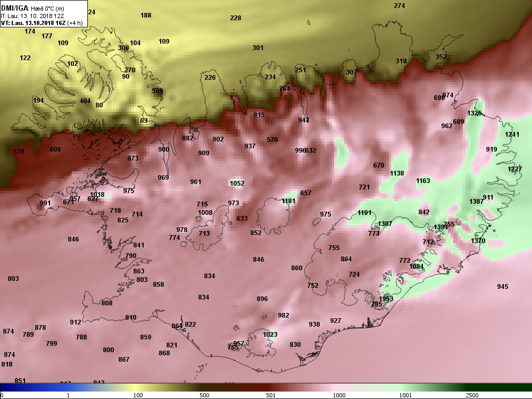The image size is (532, 399).
Task: Click the yellow segment of the color scale
Action: coord(136,387)
